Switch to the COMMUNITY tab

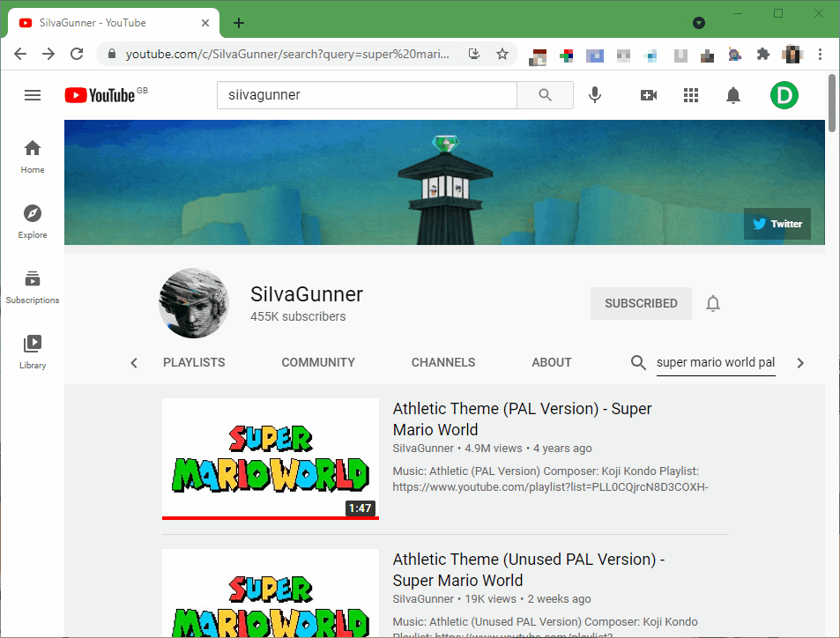(318, 363)
